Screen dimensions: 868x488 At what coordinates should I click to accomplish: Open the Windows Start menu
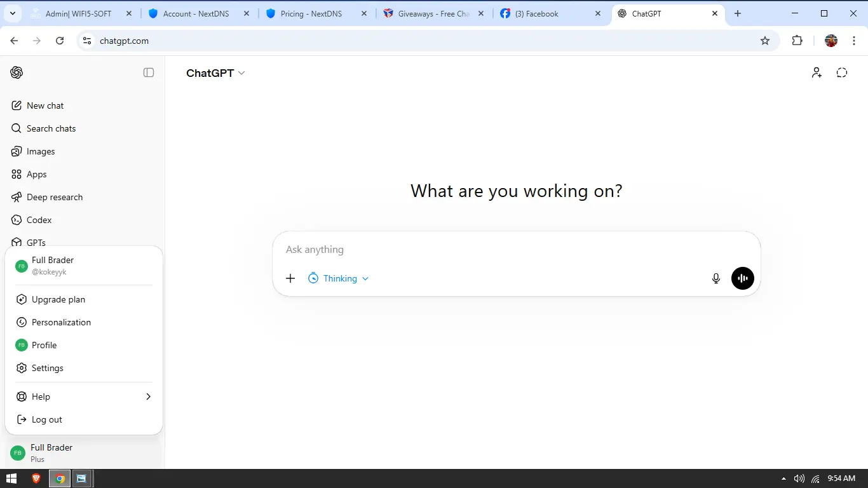(11, 478)
